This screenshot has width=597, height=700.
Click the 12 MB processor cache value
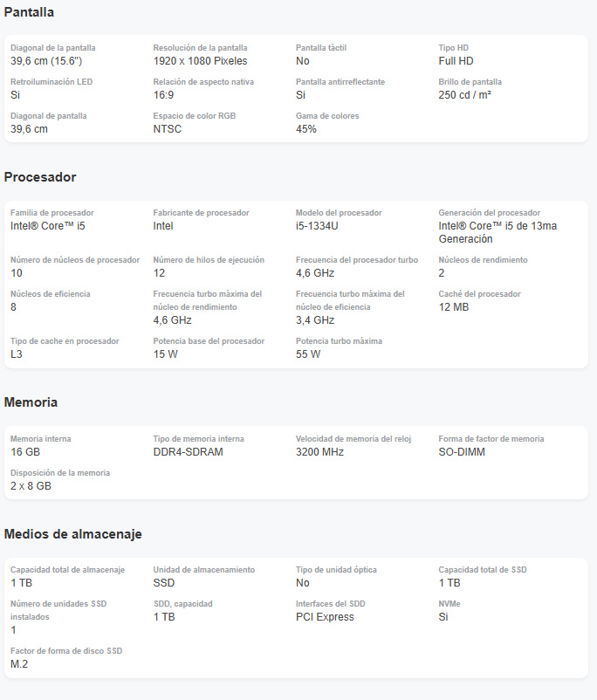(x=454, y=307)
